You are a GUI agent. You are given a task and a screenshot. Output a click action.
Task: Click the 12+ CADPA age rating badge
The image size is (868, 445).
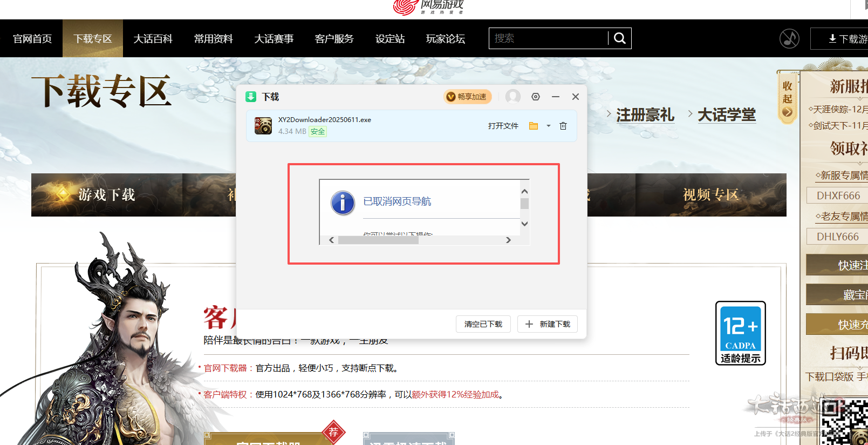coord(740,333)
